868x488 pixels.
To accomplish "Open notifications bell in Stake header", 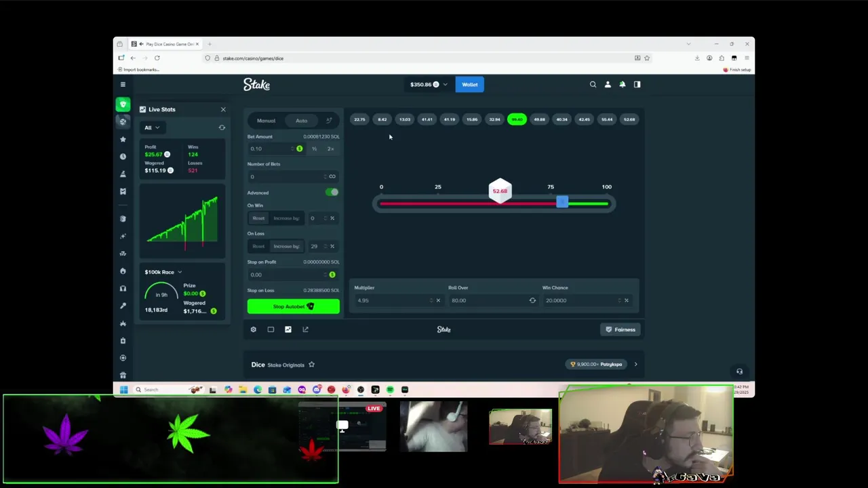I will (x=623, y=84).
